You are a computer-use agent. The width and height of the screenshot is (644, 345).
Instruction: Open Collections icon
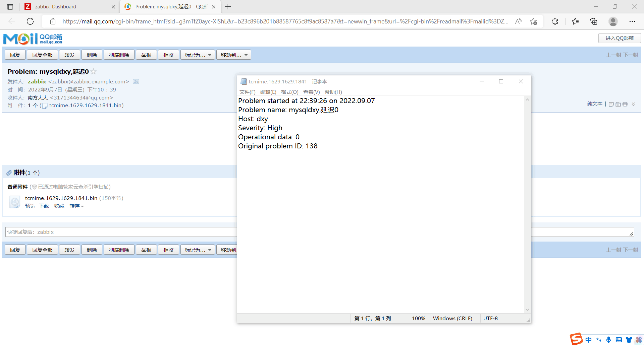594,21
